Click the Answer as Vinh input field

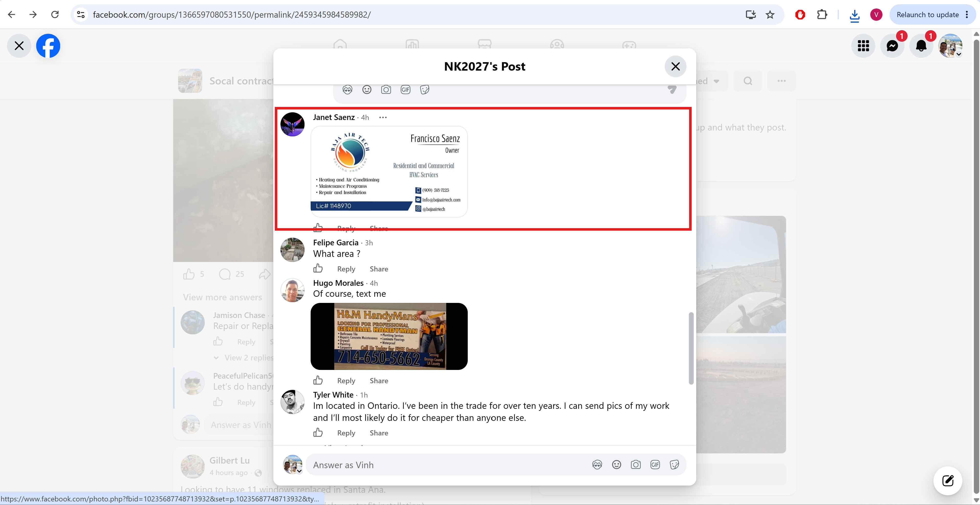pyautogui.click(x=496, y=465)
